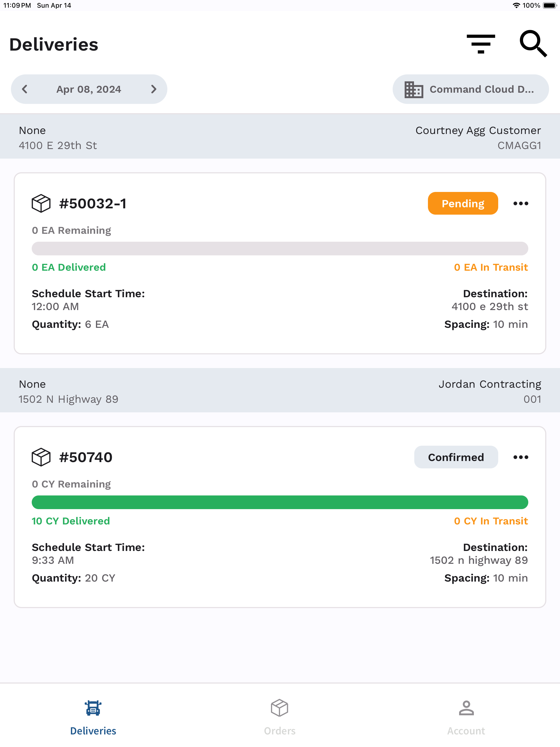Select the Deliveries tab truck icon
Viewport: 560px width, 747px height.
(93, 708)
